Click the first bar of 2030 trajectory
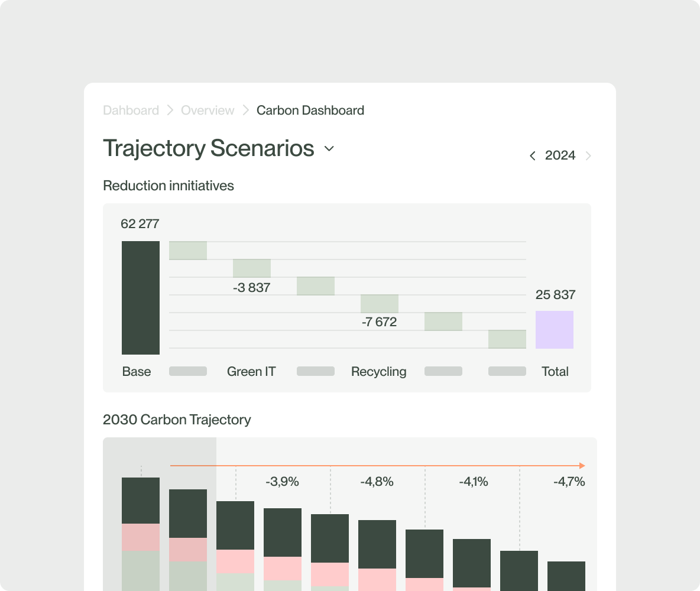Viewport: 700px width, 591px height. pyautogui.click(x=141, y=532)
